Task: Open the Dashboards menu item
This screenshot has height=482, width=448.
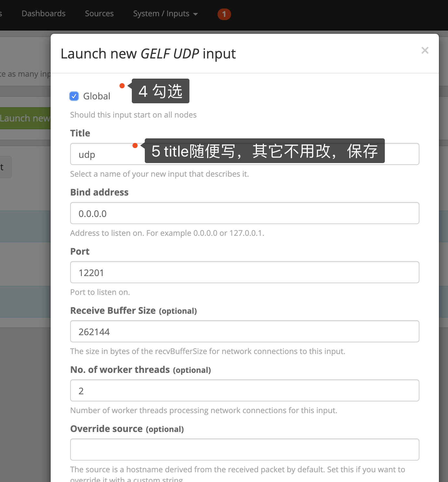Action: (44, 14)
